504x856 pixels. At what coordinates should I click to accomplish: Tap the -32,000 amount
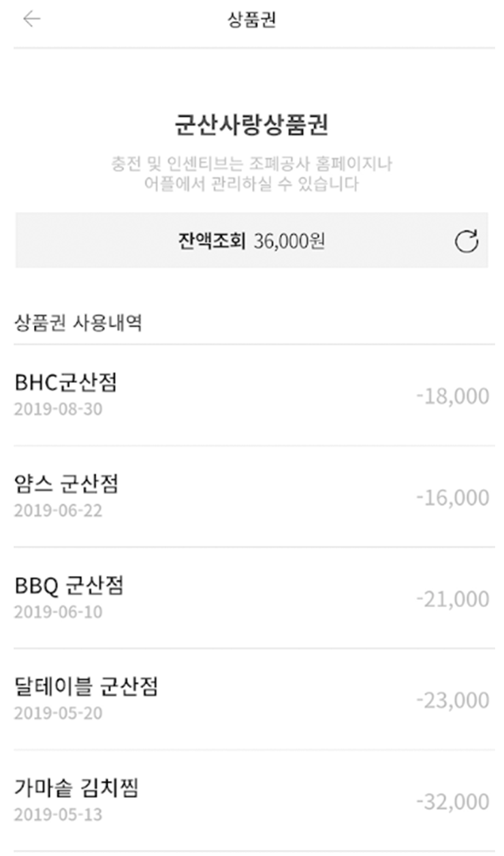tap(452, 801)
